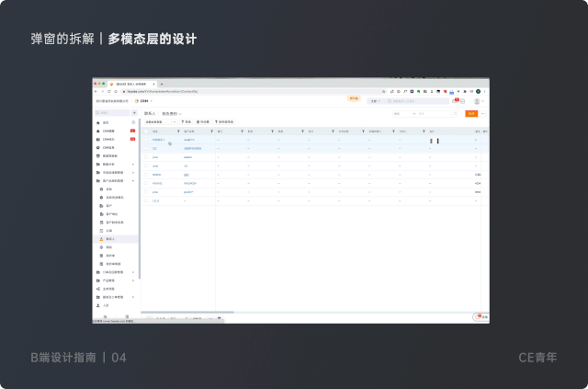The image size is (588, 389).
Task: Click the plus button beside sidebar search
Action: tap(134, 112)
